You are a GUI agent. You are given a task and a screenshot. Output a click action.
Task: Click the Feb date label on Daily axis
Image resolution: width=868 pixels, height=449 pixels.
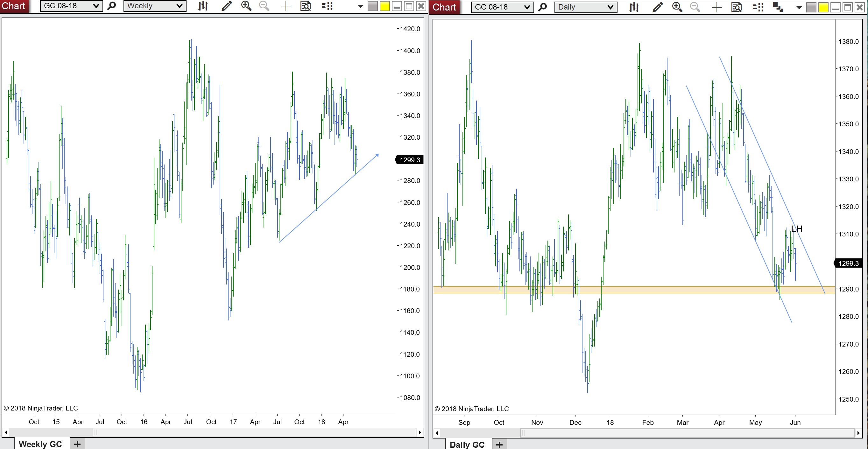point(648,423)
